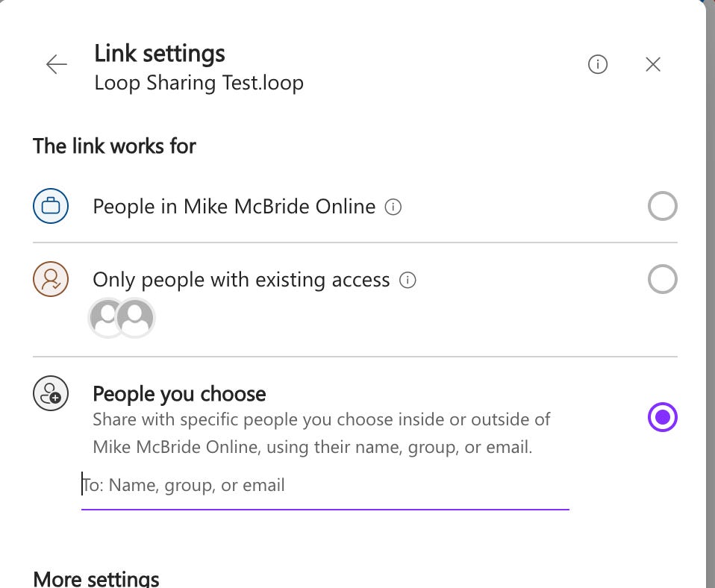Click the second existing-access user avatar
Viewport: 715px width, 588px height.
coord(135,318)
